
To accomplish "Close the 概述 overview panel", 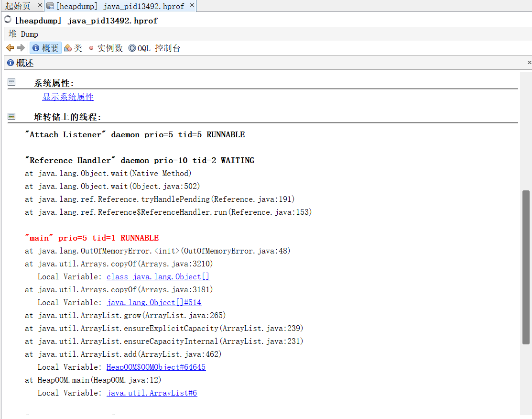I will click(529, 63).
